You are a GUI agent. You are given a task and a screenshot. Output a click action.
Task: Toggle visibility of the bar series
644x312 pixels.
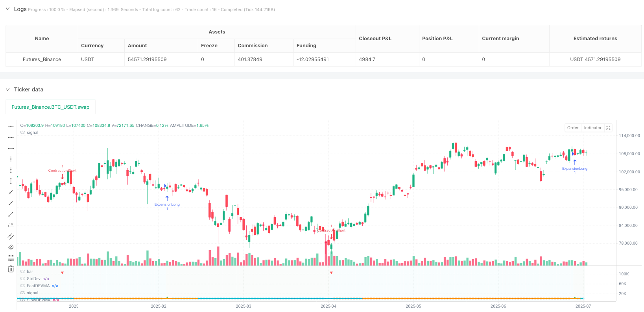[x=23, y=271]
